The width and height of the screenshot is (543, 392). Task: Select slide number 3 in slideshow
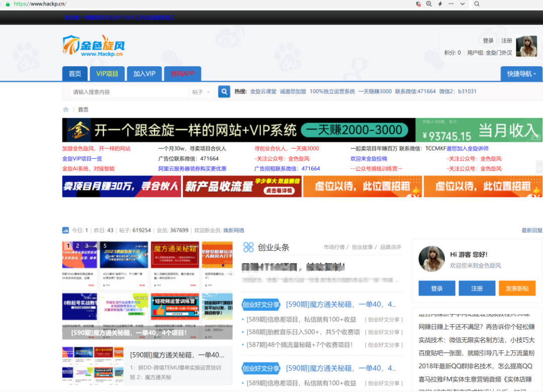coord(86,246)
